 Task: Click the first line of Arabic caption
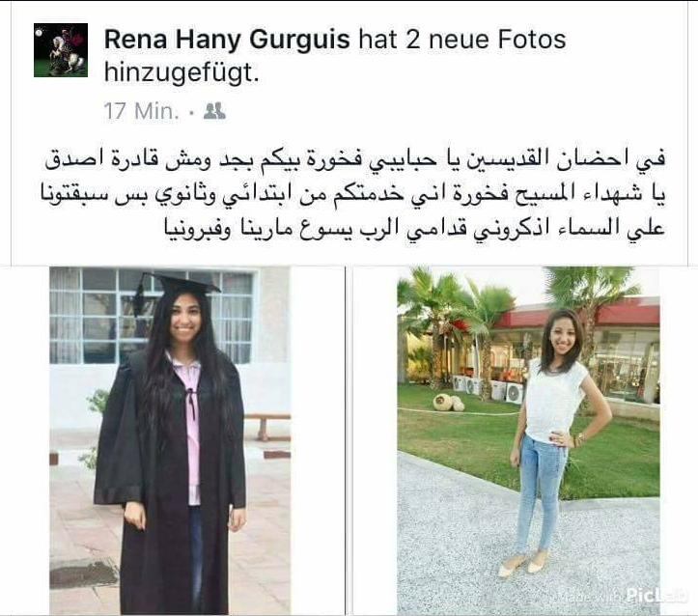coord(355,160)
